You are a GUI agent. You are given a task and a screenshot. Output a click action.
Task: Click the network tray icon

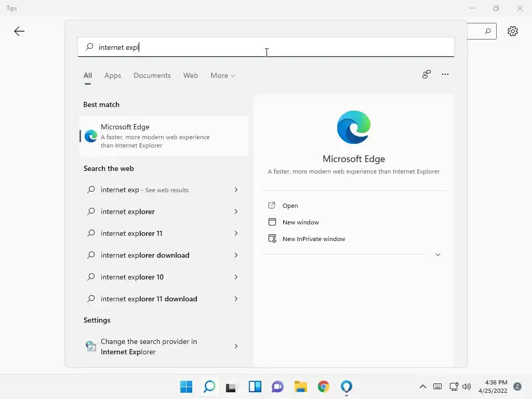coord(454,387)
